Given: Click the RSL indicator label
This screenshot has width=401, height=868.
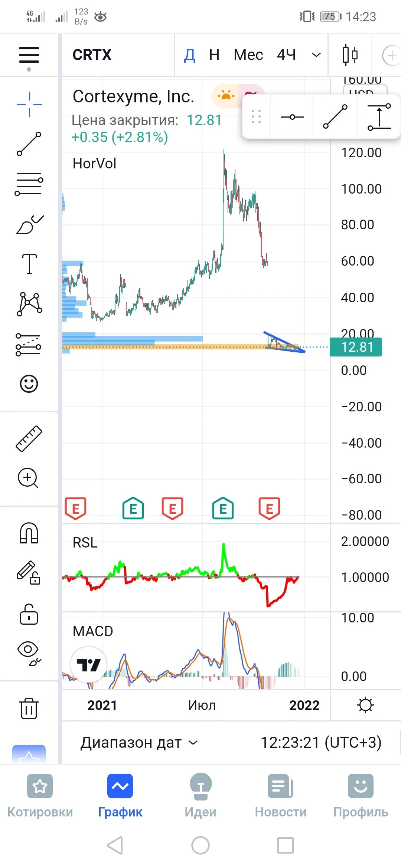Looking at the screenshot, I should 85,543.
